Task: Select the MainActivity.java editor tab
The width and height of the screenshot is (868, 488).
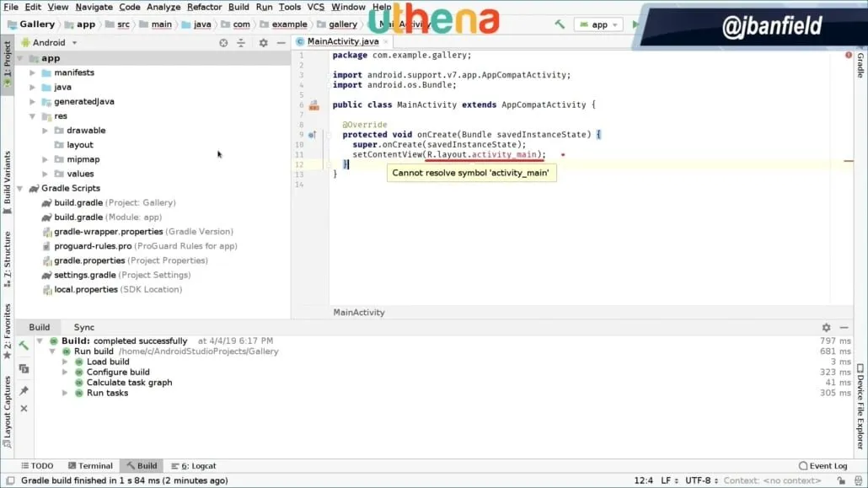Action: [x=342, y=41]
